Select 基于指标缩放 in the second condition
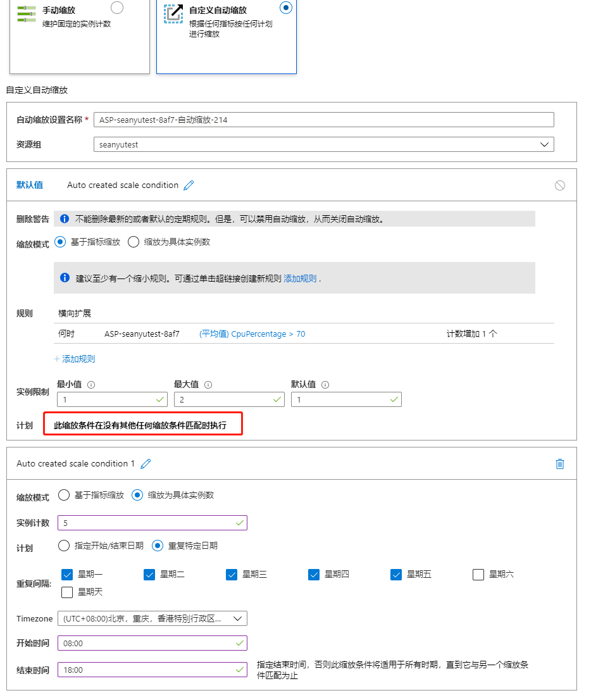 click(x=64, y=496)
